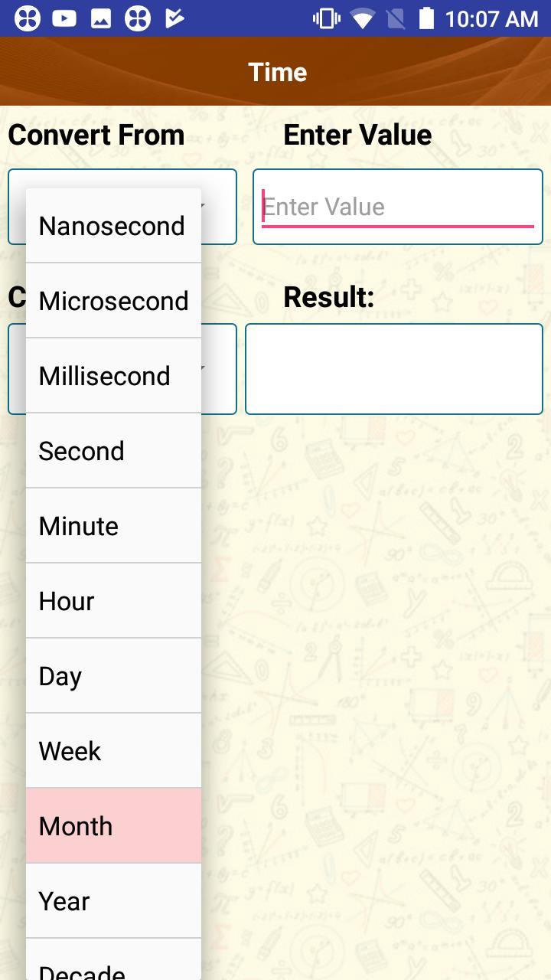Open the leftmost app notification icon
The height and width of the screenshot is (980, 551).
pos(29,17)
